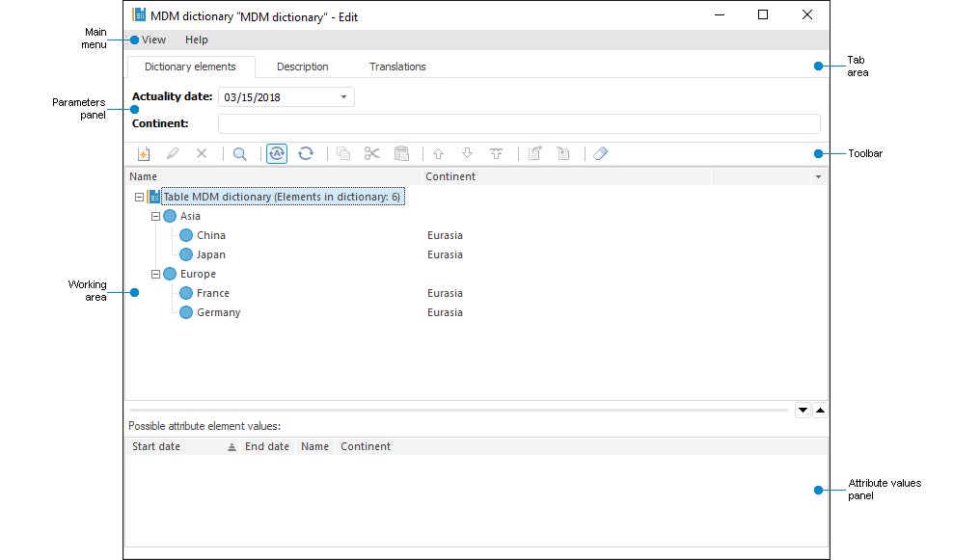Sort by the End date column header
Image resolution: width=953 pixels, height=560 pixels.
(267, 446)
